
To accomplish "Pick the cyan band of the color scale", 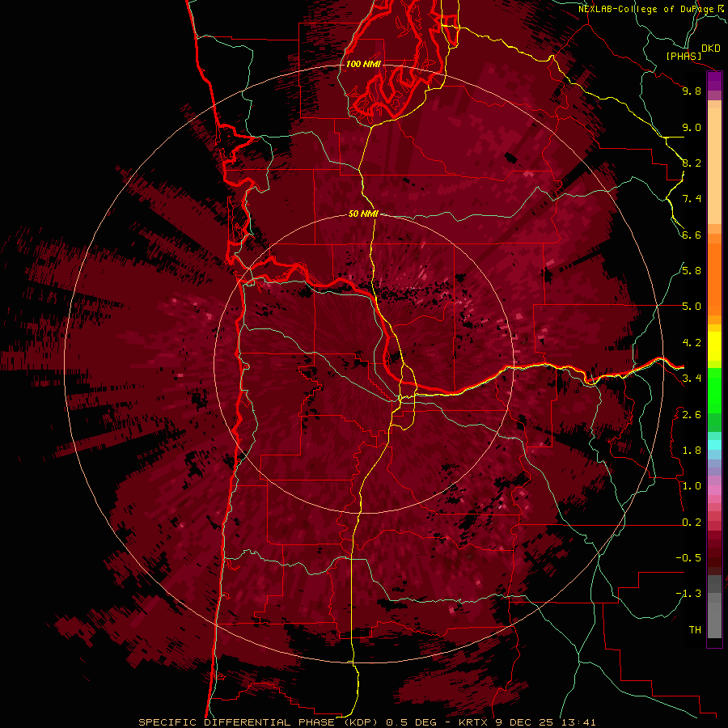I will click(714, 445).
